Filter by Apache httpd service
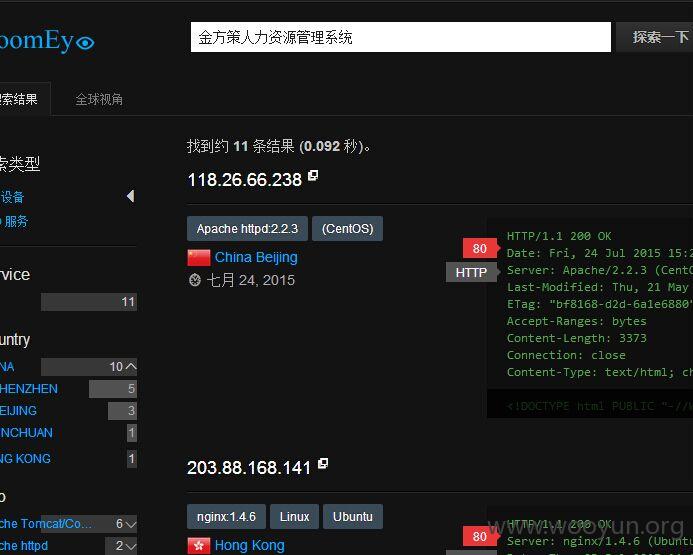Image resolution: width=693 pixels, height=555 pixels. (24, 546)
